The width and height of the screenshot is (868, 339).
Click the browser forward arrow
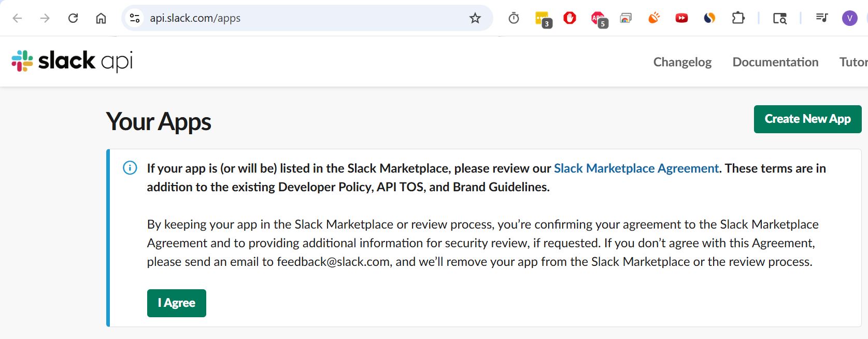(45, 18)
